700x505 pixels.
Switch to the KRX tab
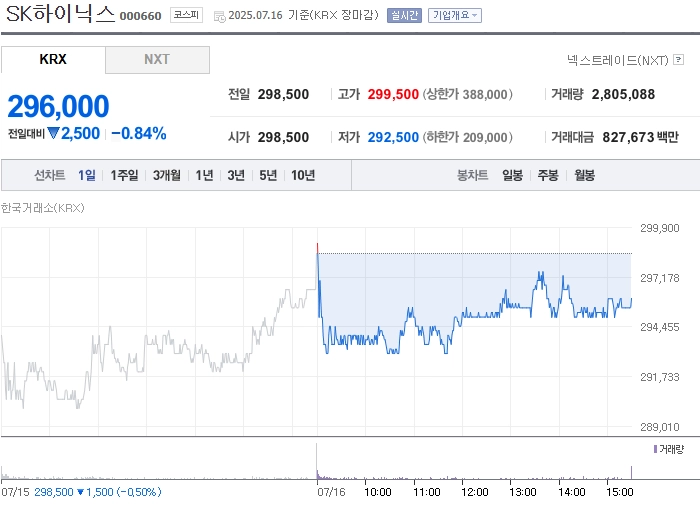(53, 59)
